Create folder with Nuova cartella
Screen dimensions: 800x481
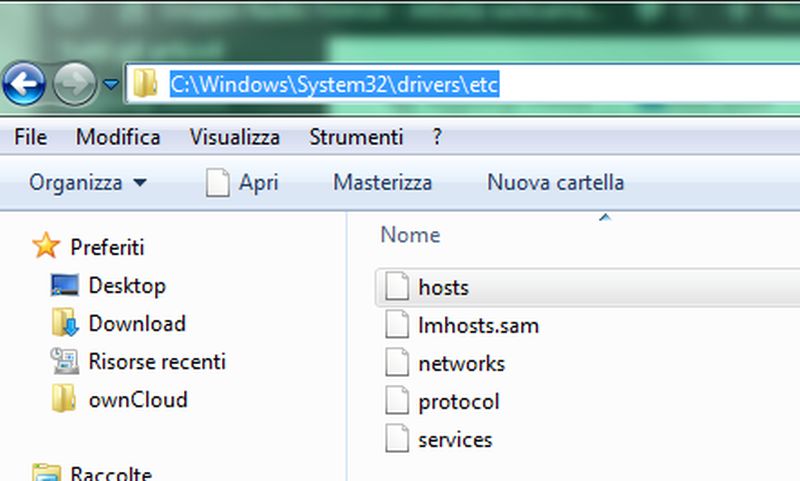tap(556, 182)
